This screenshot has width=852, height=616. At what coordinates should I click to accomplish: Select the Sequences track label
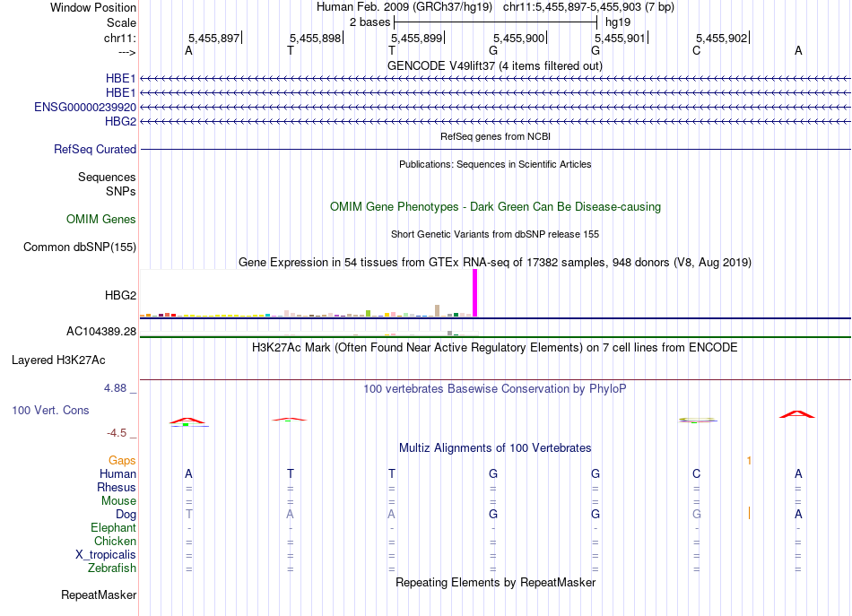click(107, 177)
